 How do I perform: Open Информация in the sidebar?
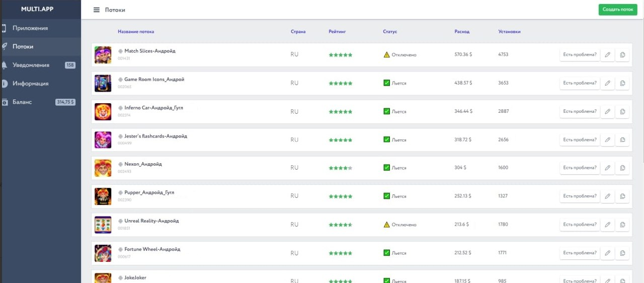(x=40, y=84)
